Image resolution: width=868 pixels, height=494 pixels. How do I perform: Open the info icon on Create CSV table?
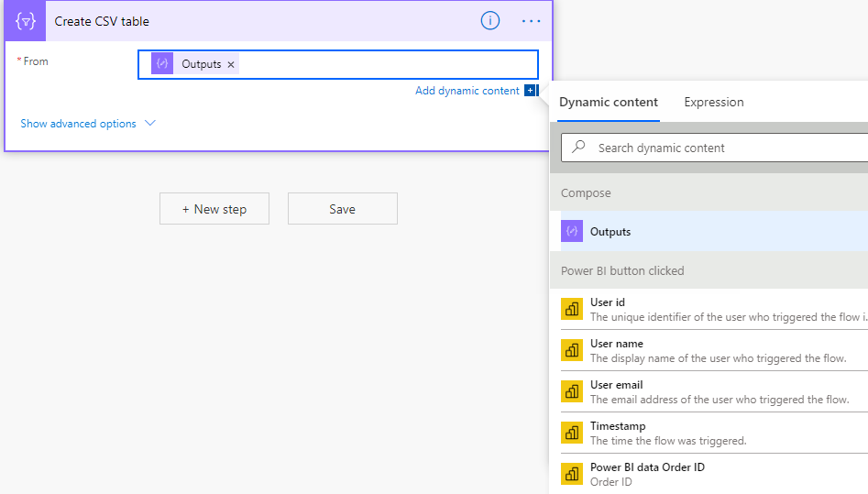[x=490, y=21]
